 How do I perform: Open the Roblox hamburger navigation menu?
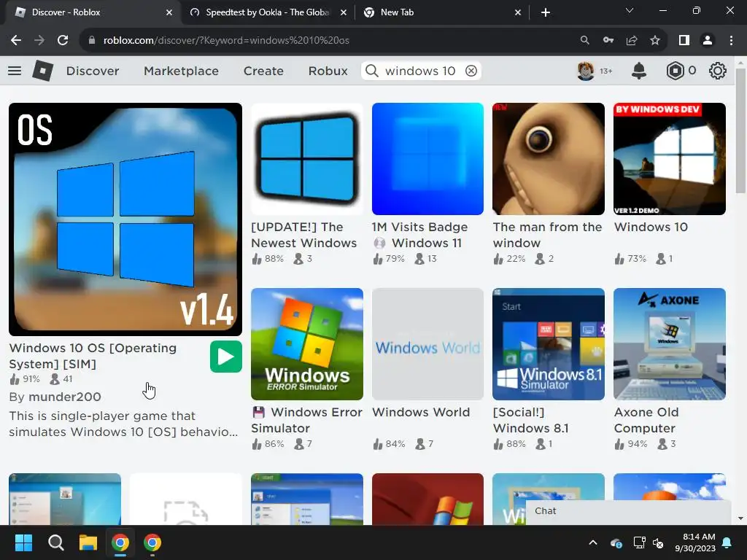tap(15, 71)
